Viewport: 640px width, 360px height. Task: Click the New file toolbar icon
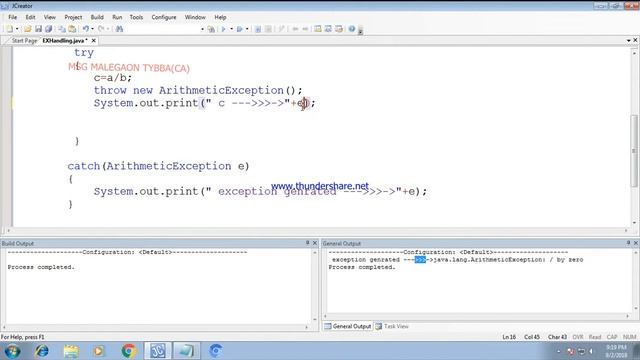point(9,29)
